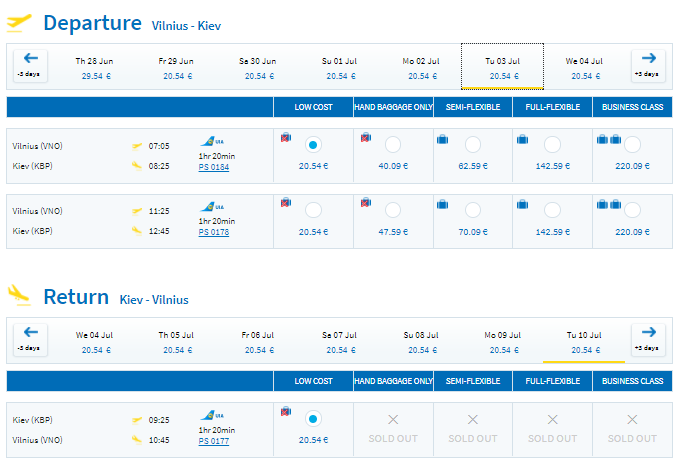Click departure LOW COST column header
This screenshot has height=464, width=680.
(313, 107)
